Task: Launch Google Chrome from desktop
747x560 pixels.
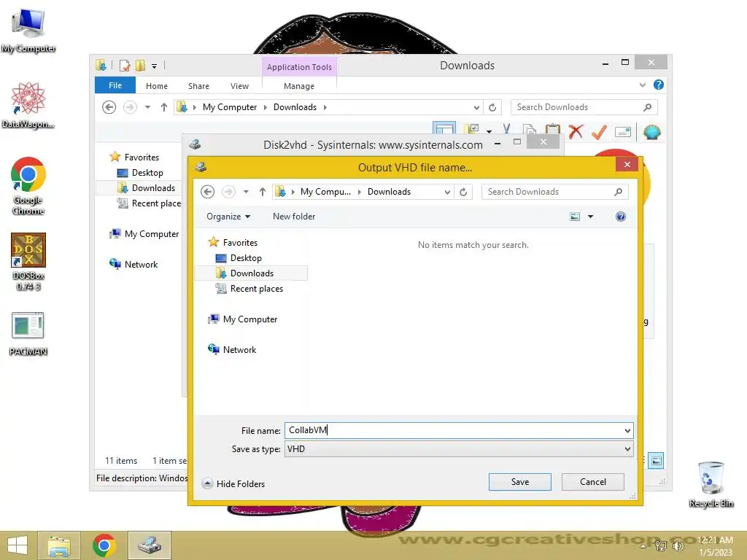Action: coord(28,186)
